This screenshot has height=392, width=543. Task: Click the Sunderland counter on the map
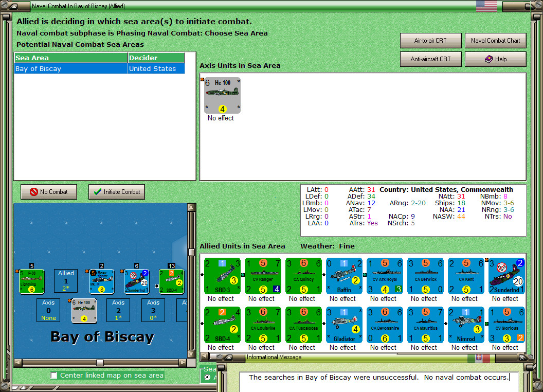pyautogui.click(x=136, y=281)
